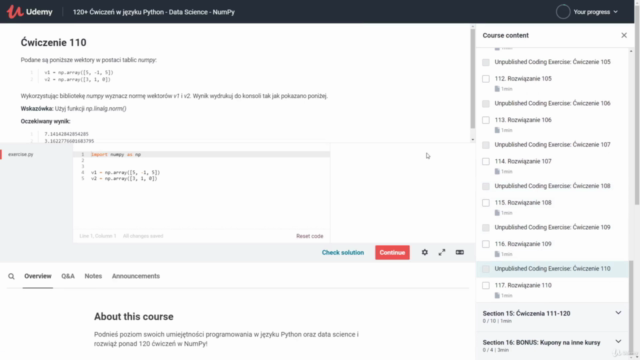This screenshot has height=360, width=640.
Task: Expand exercise to fullscreen view
Action: pos(442,252)
